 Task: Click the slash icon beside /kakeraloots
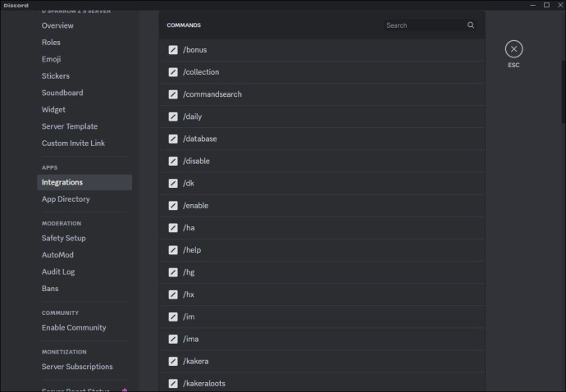point(173,383)
